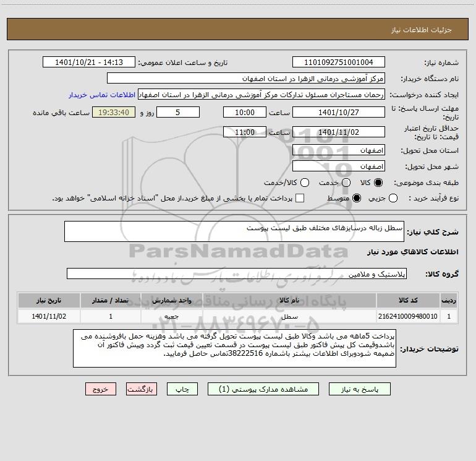
Task: Click the page header جزئیات اطلاعات نیاز
Action: [x=422, y=30]
